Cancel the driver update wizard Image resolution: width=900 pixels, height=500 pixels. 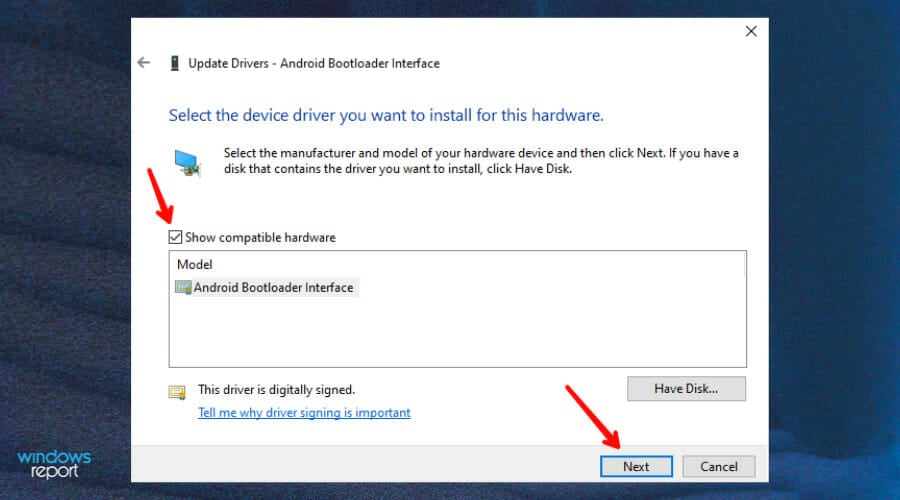tap(719, 467)
